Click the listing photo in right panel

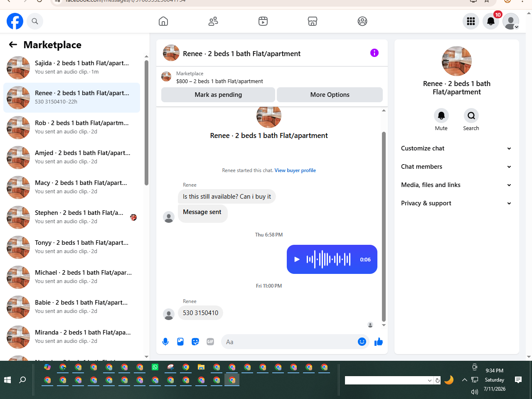pyautogui.click(x=457, y=61)
